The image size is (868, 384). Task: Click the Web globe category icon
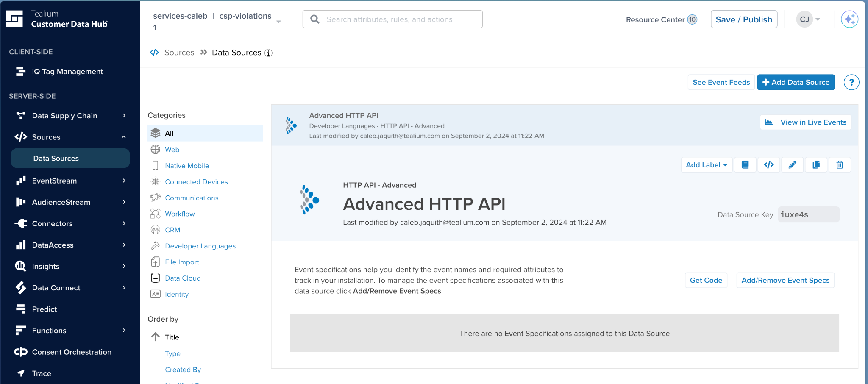tap(156, 150)
